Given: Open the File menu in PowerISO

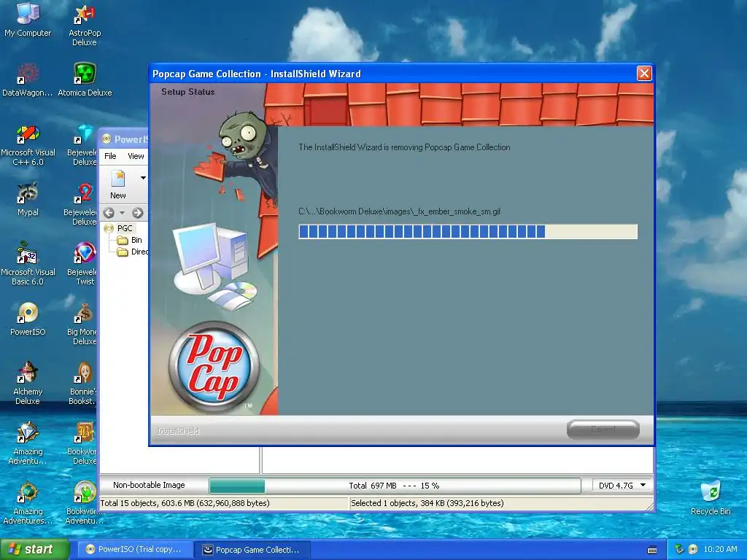Looking at the screenshot, I should coord(110,156).
